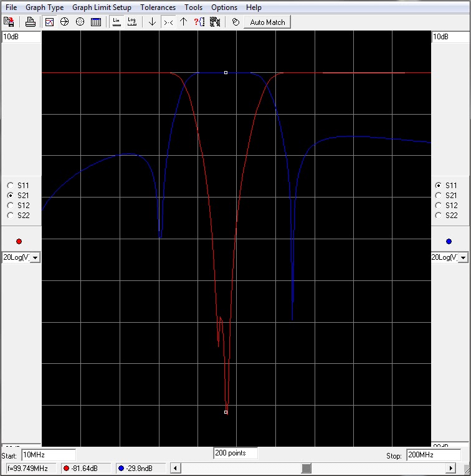
Task: Click the Start frequency field 10MHz
Action: tap(49, 455)
